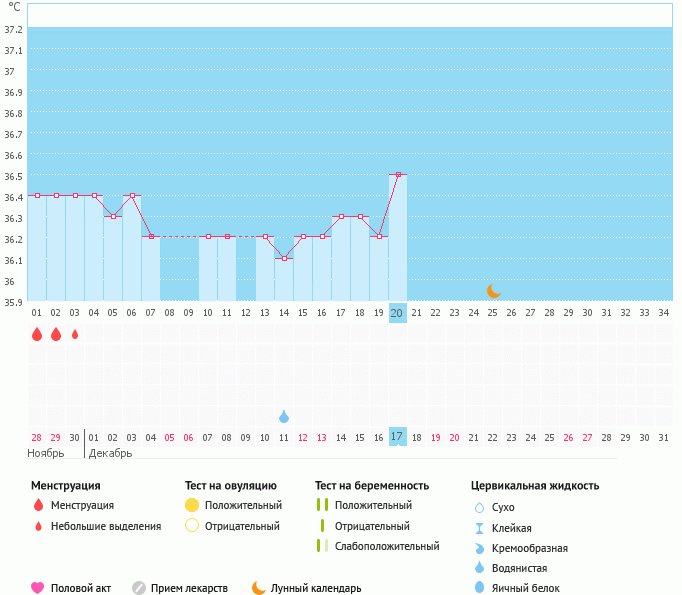Screen dimensions: 682x595
Task: Click the Ноябрь month label
Action: tap(46, 453)
